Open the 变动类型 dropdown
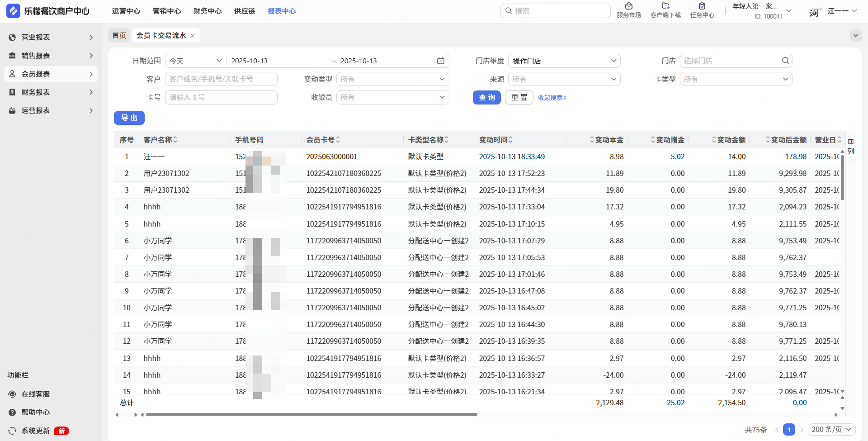 (392, 79)
